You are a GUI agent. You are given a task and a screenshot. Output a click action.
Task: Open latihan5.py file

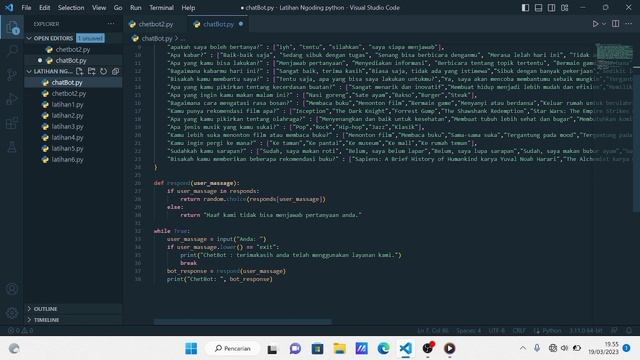coord(73,149)
